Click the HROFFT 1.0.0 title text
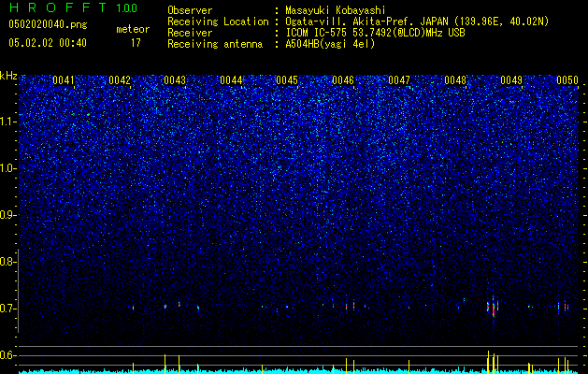Viewport: 588px width, 374px height. coord(73,7)
